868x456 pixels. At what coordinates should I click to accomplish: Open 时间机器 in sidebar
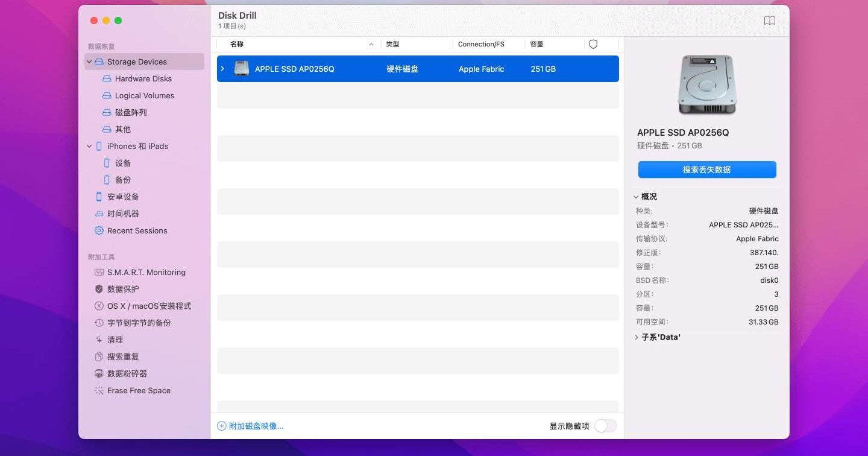point(122,214)
